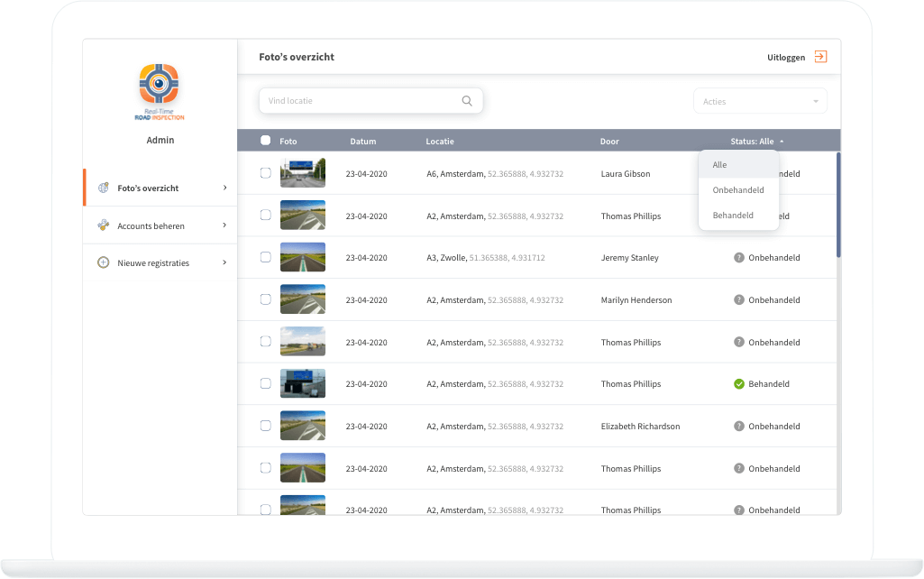
Task: Select Behandeld in status filter menu
Action: (x=738, y=216)
